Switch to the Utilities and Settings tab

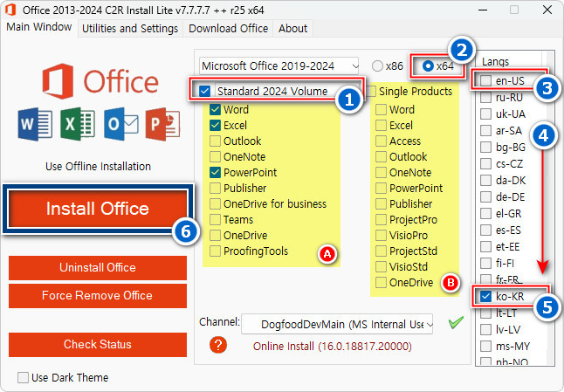131,28
